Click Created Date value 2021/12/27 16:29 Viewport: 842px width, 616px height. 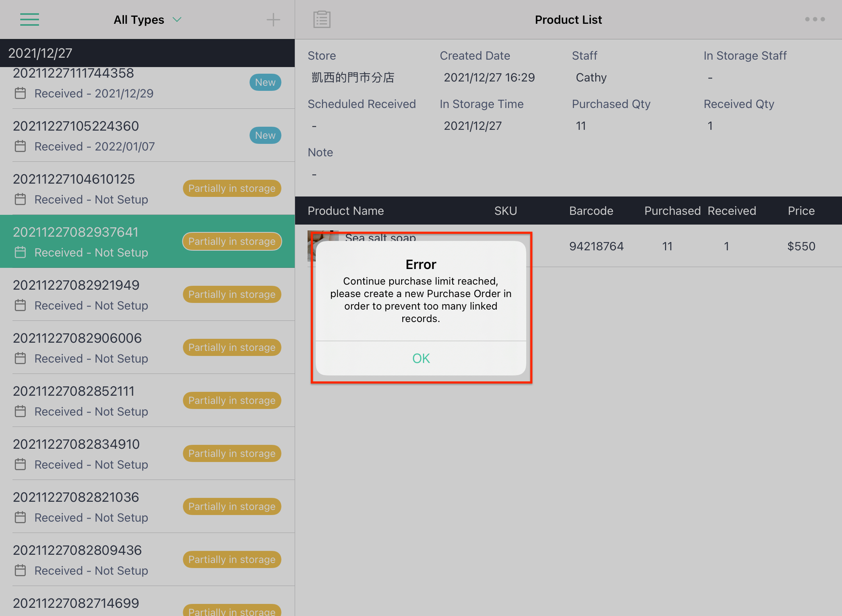(489, 77)
